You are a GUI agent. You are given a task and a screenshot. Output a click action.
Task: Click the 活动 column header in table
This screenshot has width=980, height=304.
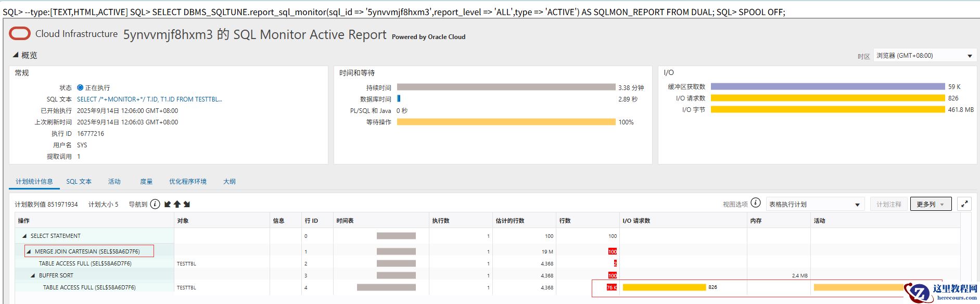885,221
